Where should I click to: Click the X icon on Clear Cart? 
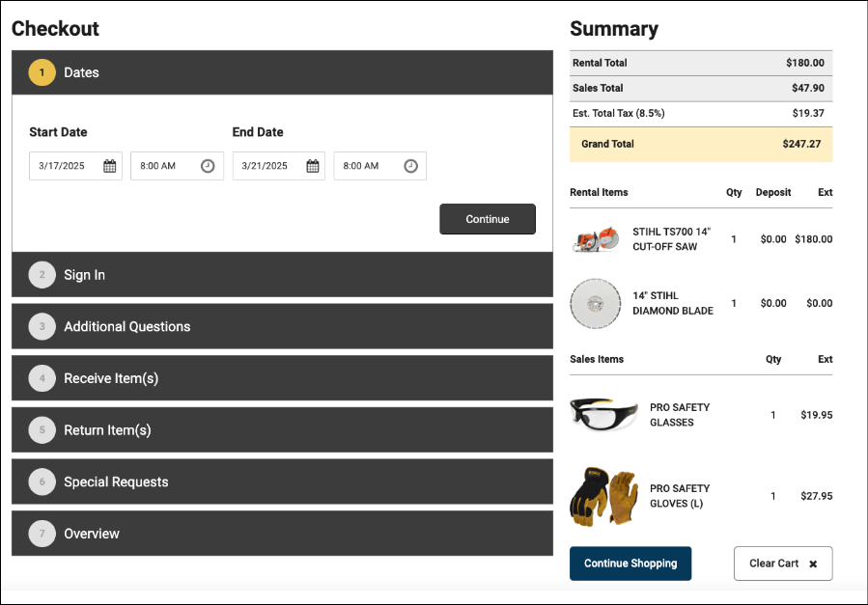[813, 564]
